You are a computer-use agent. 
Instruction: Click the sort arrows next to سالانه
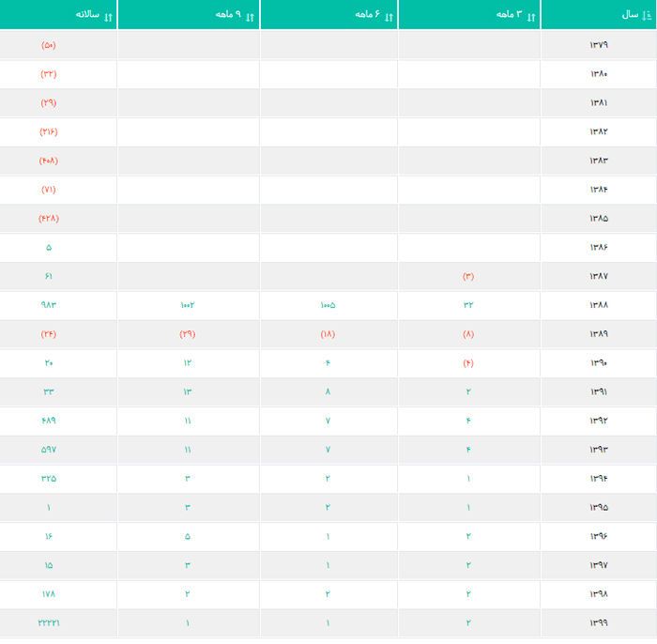(109, 16)
